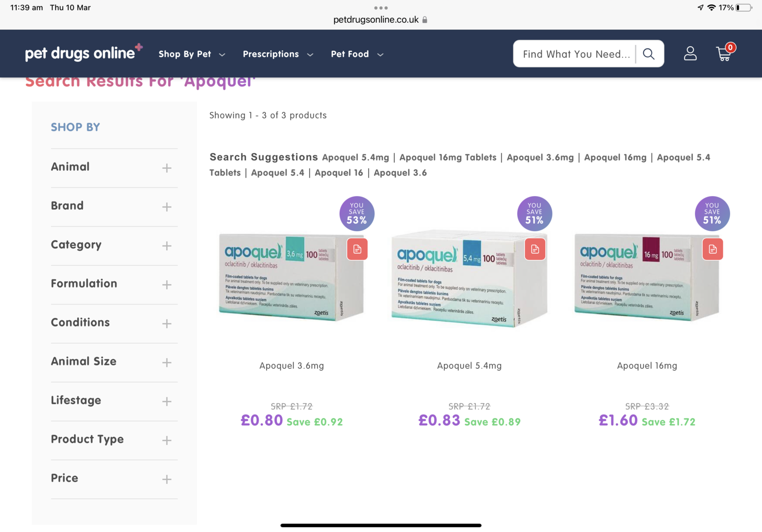Expand the Formulation filter section

[167, 285]
